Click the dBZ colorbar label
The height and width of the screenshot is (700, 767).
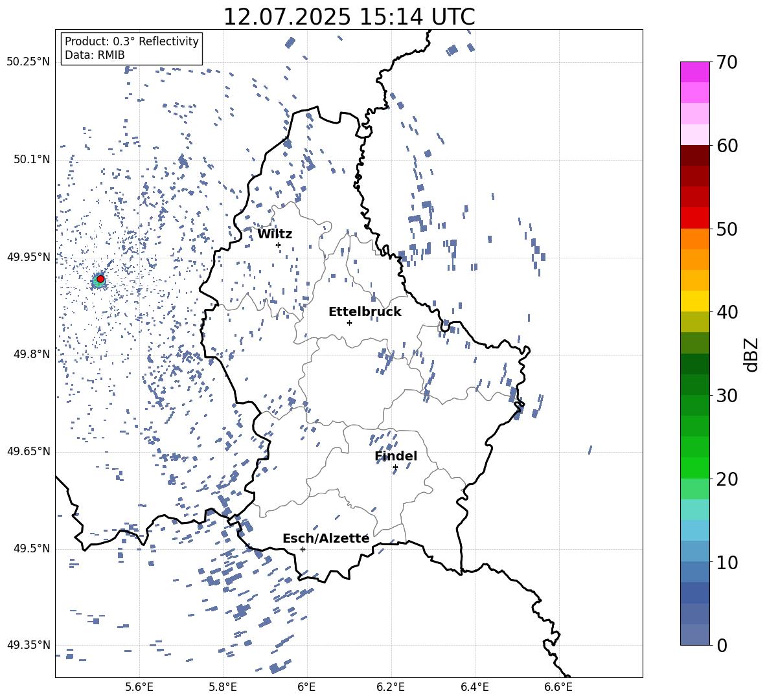pos(751,354)
